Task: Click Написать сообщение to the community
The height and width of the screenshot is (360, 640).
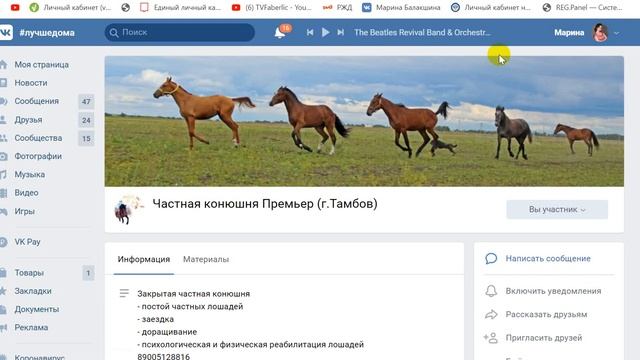Action: (548, 258)
